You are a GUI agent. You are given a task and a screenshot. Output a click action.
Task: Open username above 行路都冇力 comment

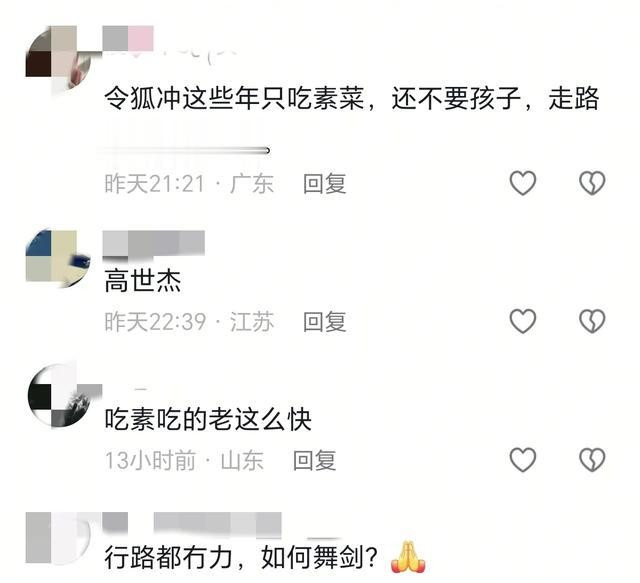click(x=192, y=523)
